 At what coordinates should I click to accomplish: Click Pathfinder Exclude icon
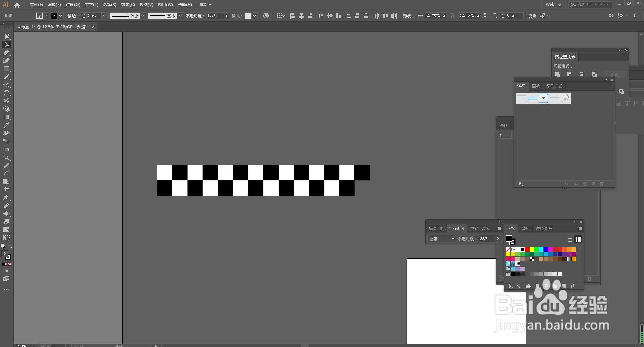click(594, 75)
